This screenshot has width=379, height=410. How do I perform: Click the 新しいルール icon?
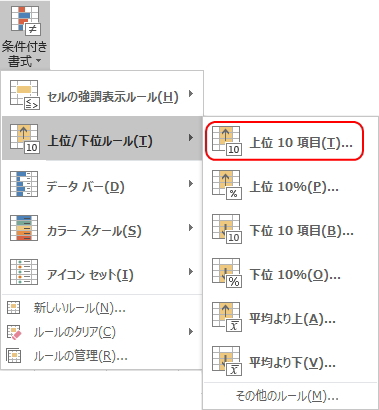pyautogui.click(x=14, y=308)
